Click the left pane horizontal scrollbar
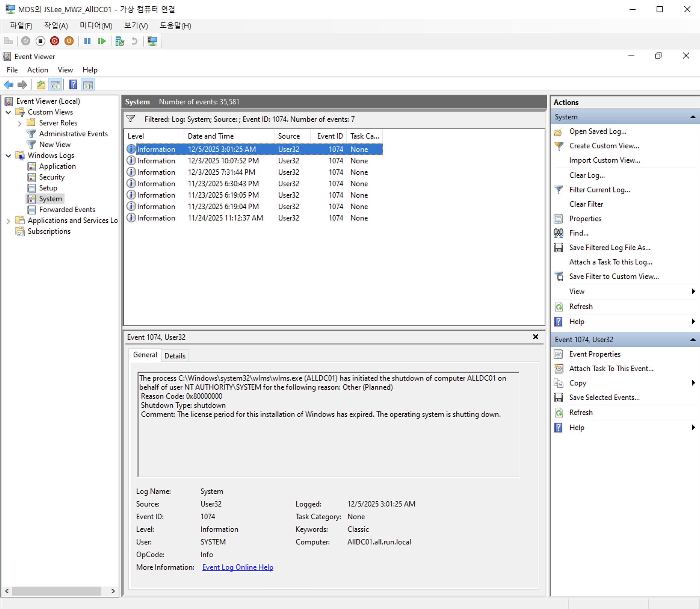The height and width of the screenshot is (609, 700). (x=56, y=591)
